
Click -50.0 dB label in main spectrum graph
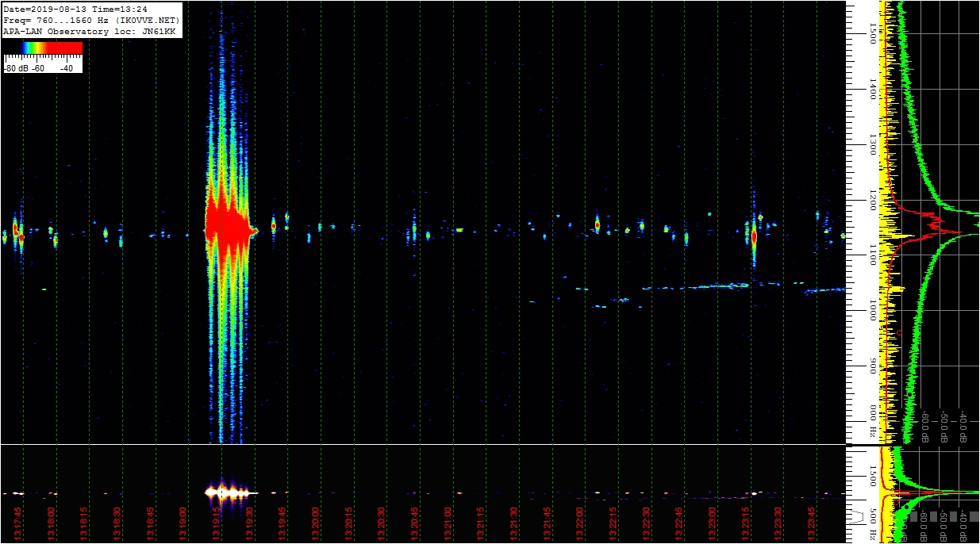944,427
